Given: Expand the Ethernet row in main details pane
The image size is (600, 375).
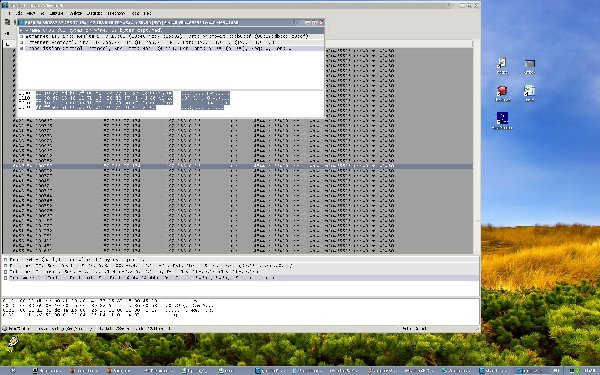Looking at the screenshot, I should click(x=5, y=266).
